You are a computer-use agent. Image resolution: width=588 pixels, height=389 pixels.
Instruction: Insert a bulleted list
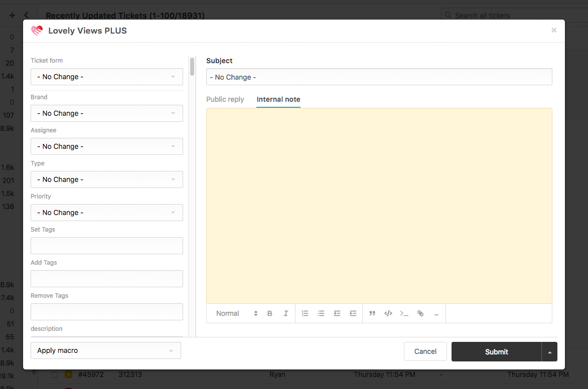[x=321, y=313]
